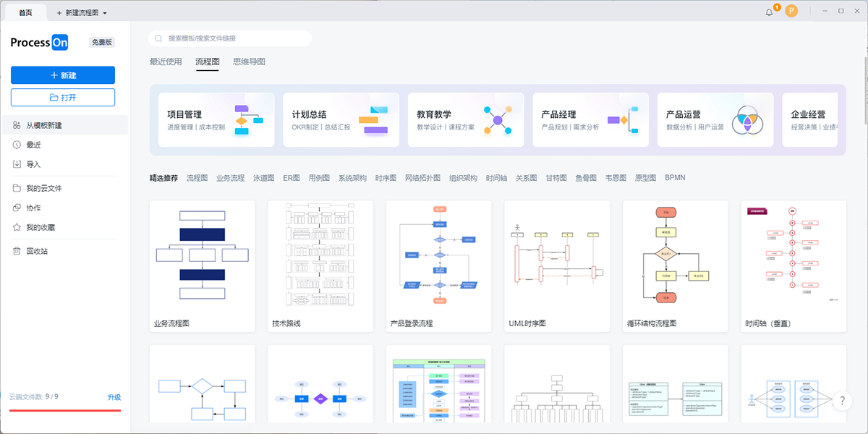This screenshot has width=868, height=434.
Task: Click the 打开 button
Action: point(62,98)
